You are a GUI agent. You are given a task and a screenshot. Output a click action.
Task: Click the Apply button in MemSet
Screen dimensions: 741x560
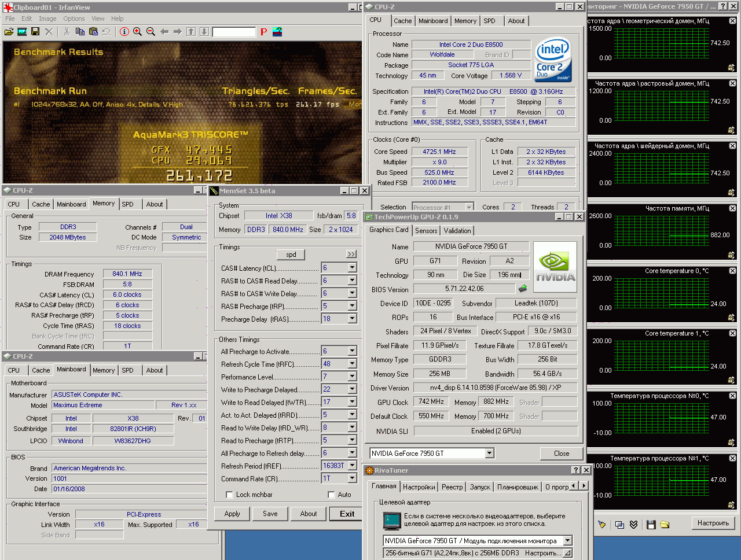[x=232, y=514]
